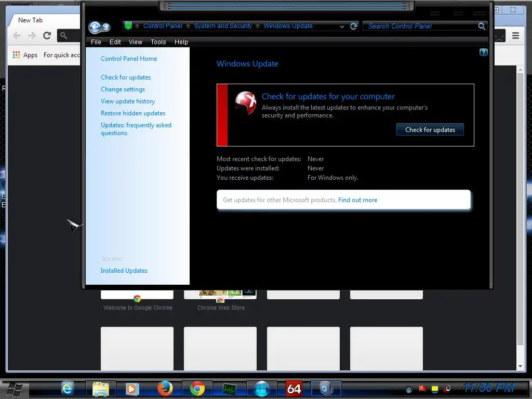The image size is (532, 399).
Task: Click the Forward arrow in Control Panel window
Action: click(x=106, y=27)
